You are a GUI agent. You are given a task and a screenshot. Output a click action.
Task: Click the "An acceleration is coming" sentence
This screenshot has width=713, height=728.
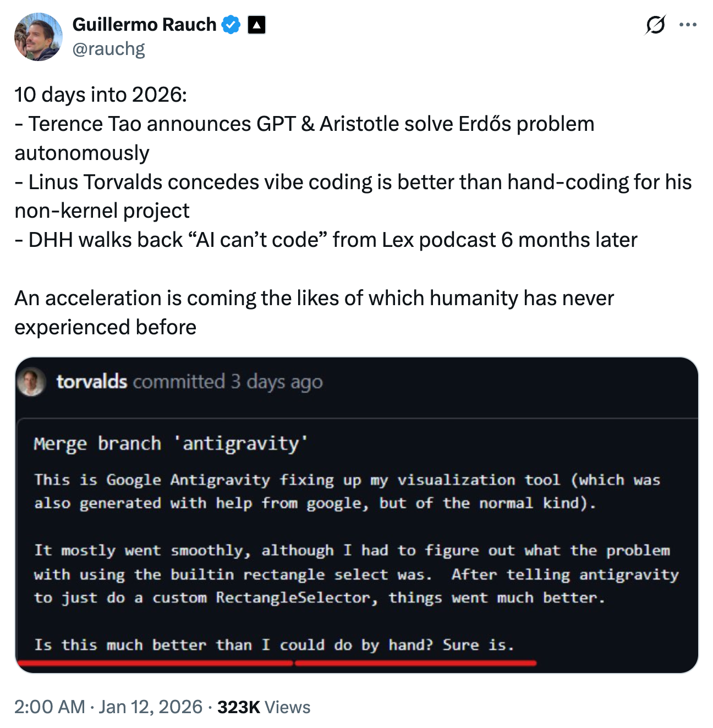tap(314, 299)
